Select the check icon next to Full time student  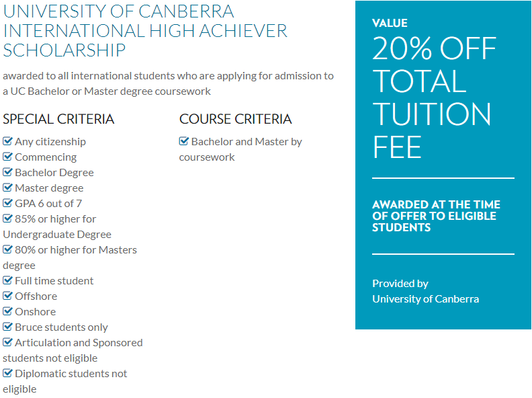click(x=7, y=280)
